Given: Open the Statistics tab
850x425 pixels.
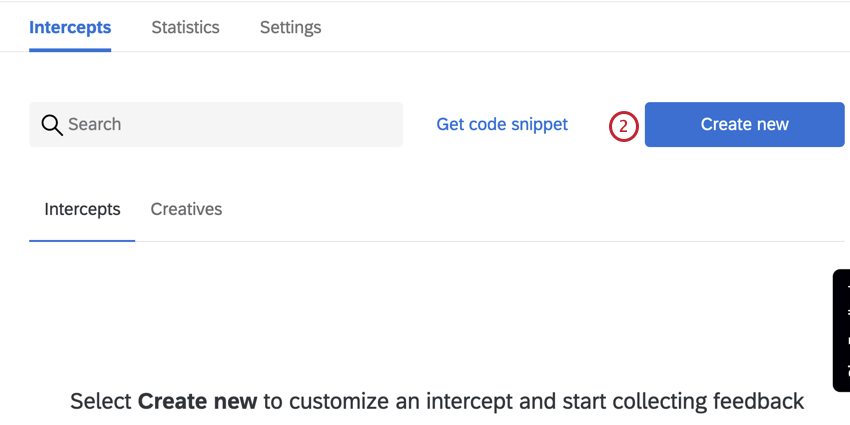Looking at the screenshot, I should tap(185, 27).
